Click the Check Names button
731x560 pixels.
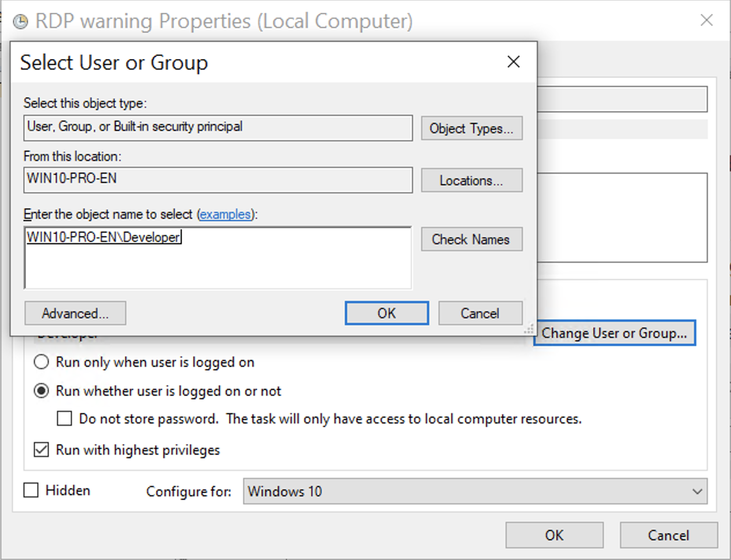click(471, 239)
